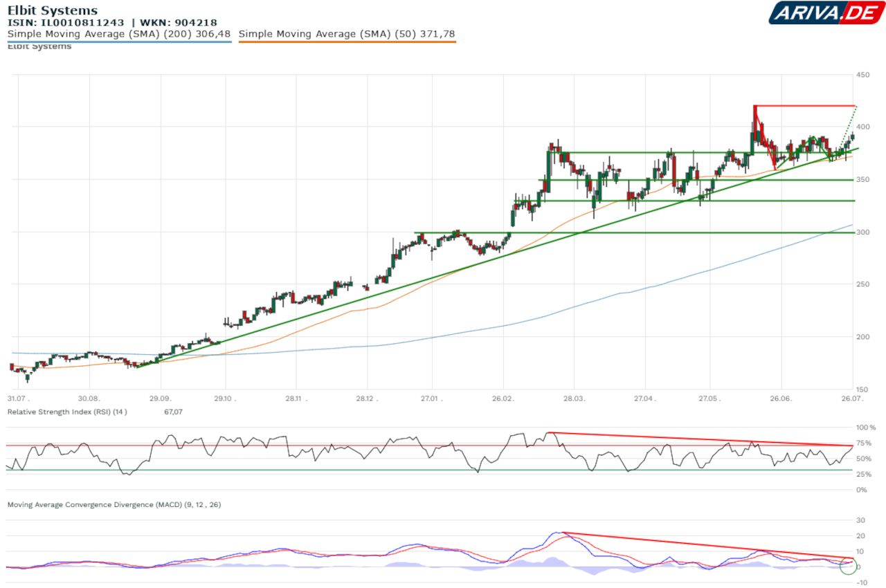Click the date label 27.04.

(x=644, y=399)
